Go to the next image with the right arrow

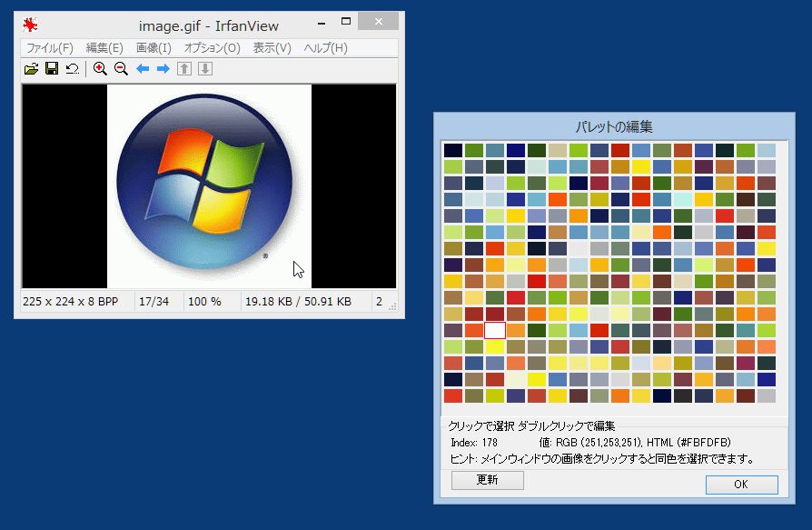click(163, 69)
